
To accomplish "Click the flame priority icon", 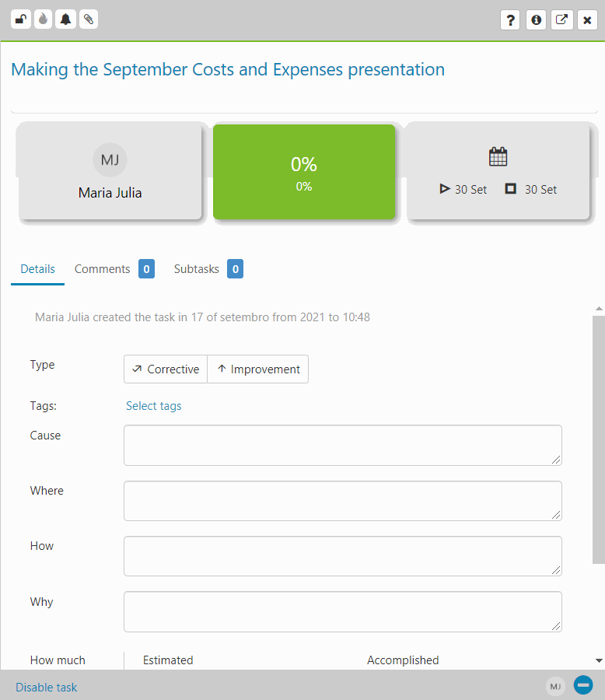I will [x=43, y=19].
